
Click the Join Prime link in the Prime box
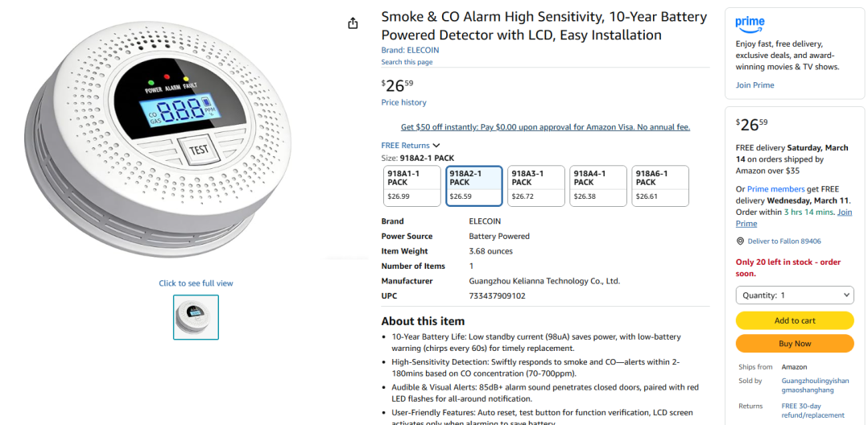click(754, 85)
